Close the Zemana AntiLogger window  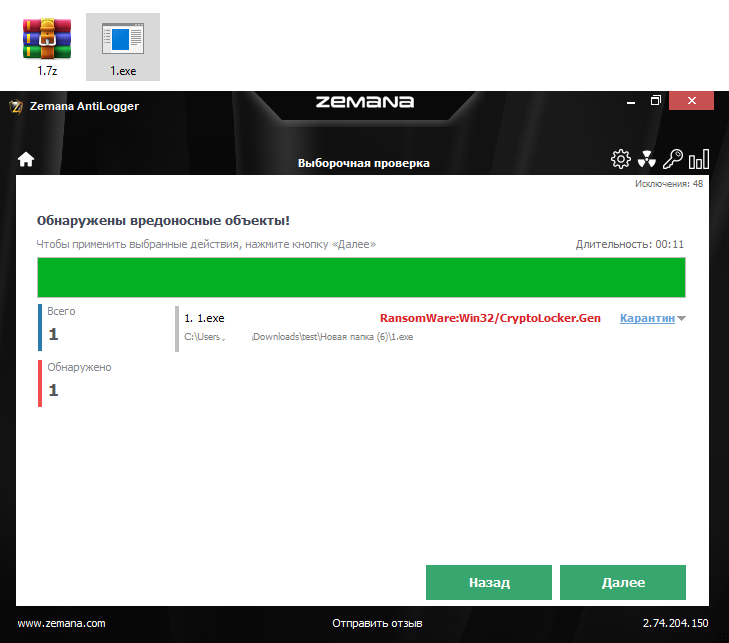691,101
